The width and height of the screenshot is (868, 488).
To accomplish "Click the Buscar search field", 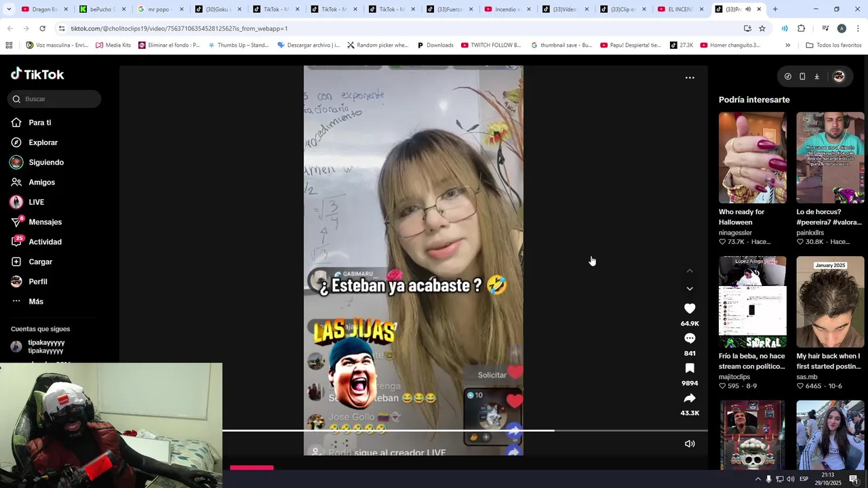I will (55, 99).
